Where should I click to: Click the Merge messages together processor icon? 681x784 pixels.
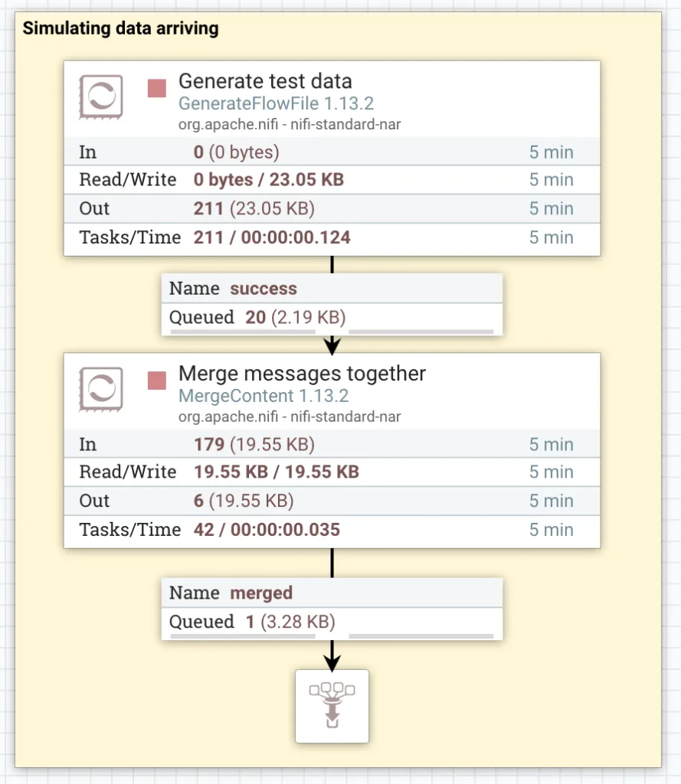point(101,388)
